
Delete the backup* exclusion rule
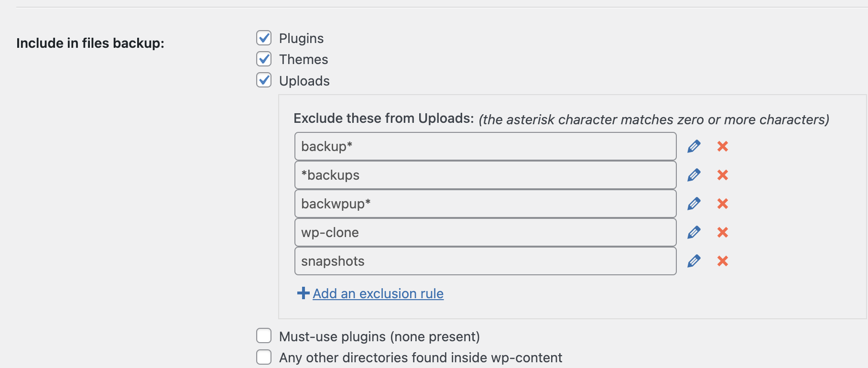[723, 146]
